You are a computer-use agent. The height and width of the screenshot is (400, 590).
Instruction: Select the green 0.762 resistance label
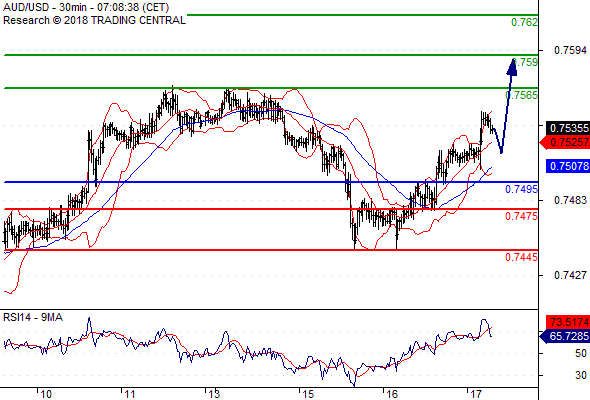525,23
